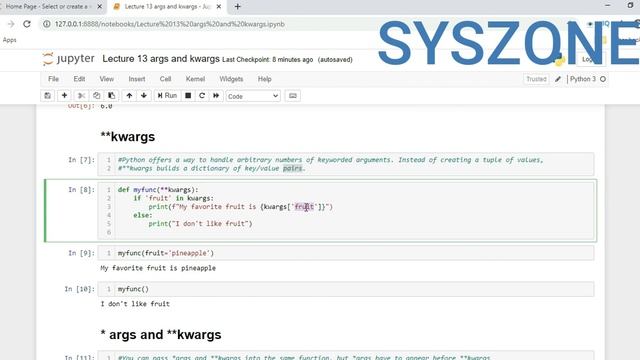
Task: Open the Edit menu
Action: 79,79
